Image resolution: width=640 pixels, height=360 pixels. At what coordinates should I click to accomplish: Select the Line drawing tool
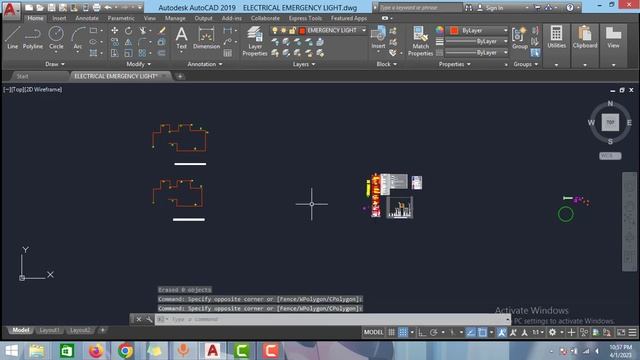[12, 38]
